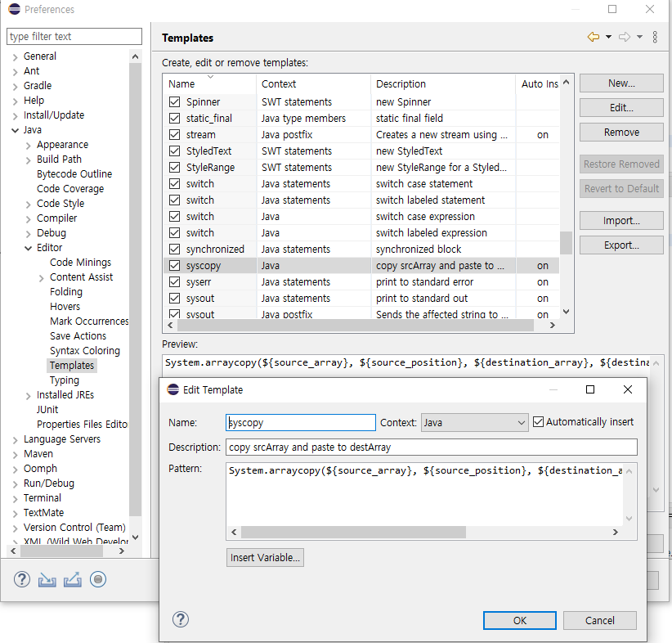The image size is (672, 643).
Task: Click the templates table vertical scrollbar thumb
Action: click(566, 243)
